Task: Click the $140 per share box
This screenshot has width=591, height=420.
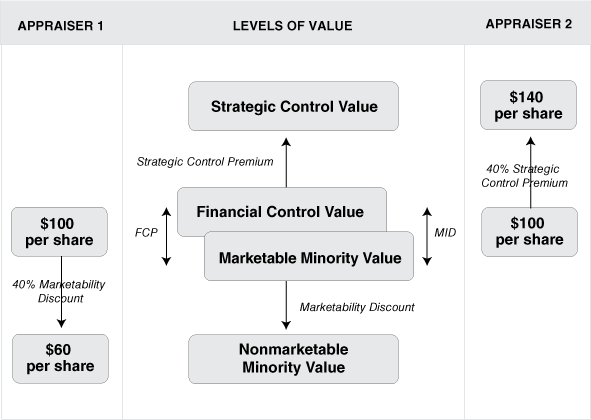Action: point(528,105)
